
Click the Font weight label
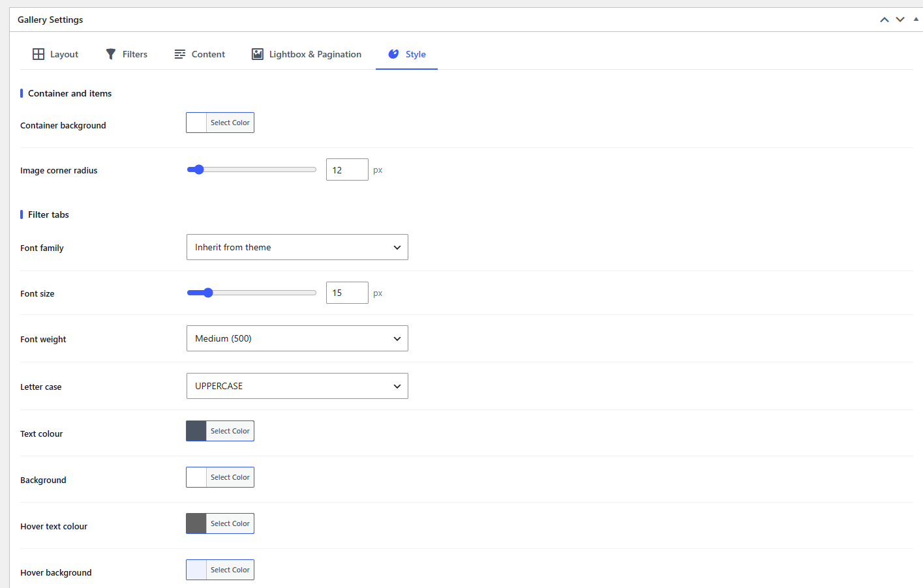click(43, 339)
